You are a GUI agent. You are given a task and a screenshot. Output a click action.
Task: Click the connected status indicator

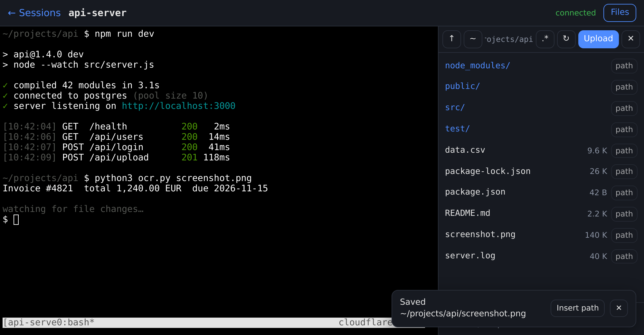(x=576, y=13)
